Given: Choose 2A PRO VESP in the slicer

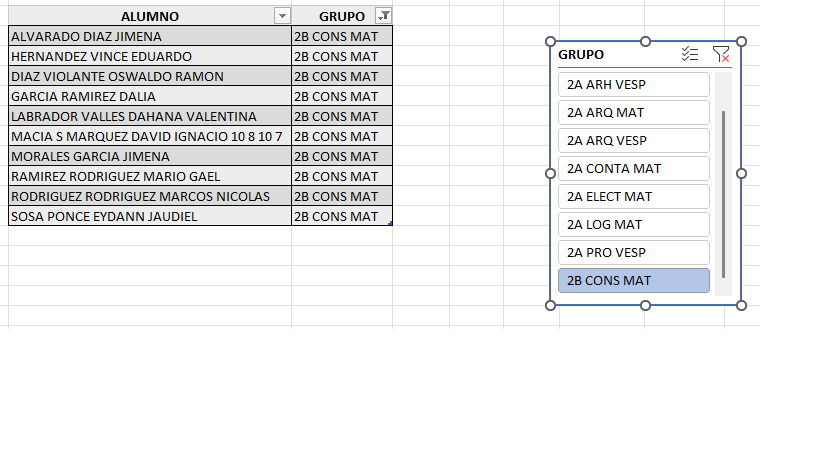Looking at the screenshot, I should tap(633, 253).
